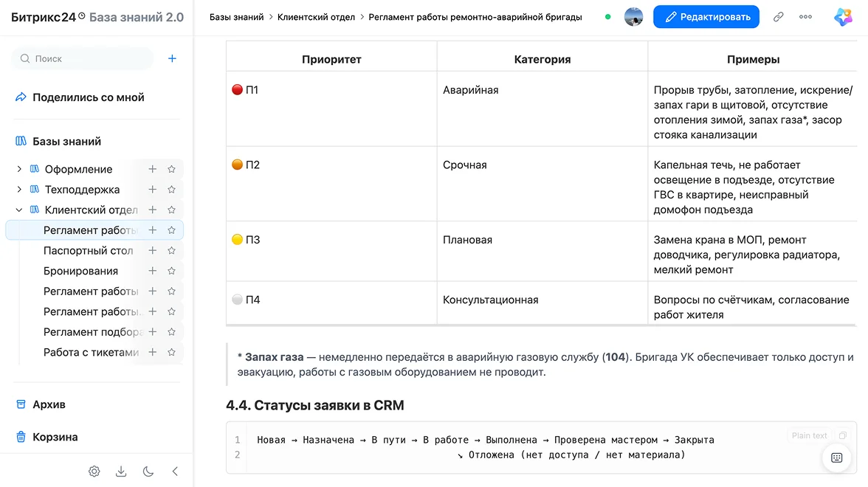Collapse sidebar with left chevron icon
This screenshot has width=868, height=487.
coord(175,472)
